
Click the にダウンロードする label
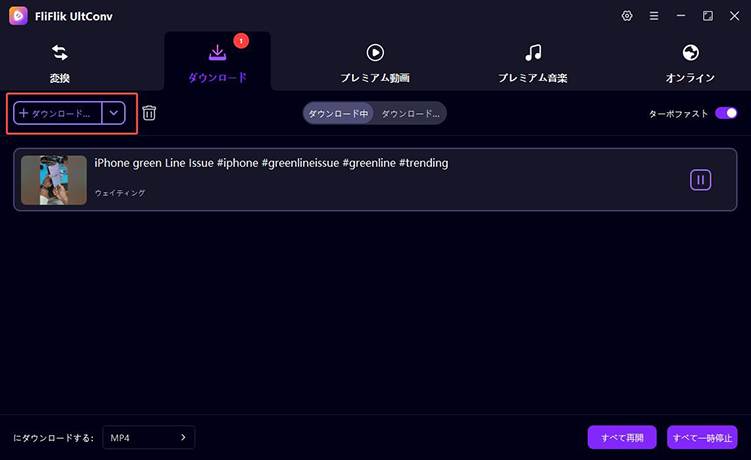(53, 438)
